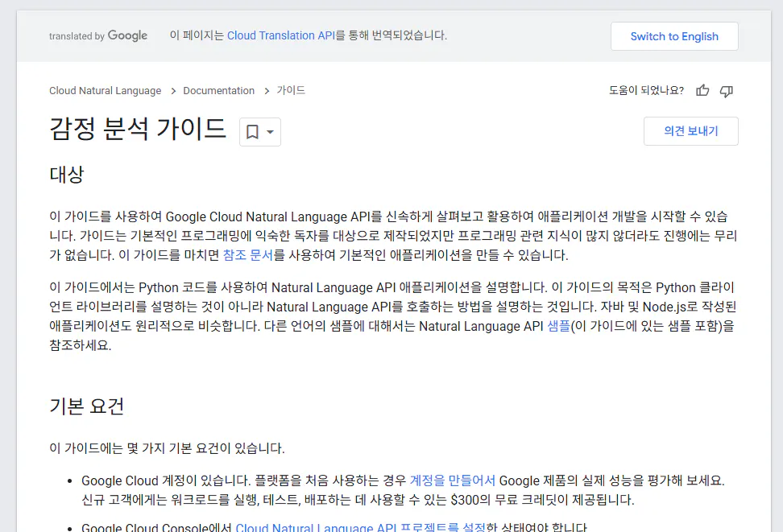This screenshot has width=783, height=532.
Task: Click breadcrumb chevron before Documentation
Action: coord(173,91)
